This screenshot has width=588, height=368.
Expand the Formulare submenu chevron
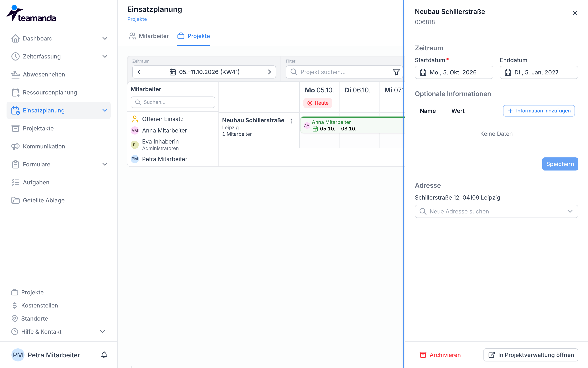(x=105, y=164)
